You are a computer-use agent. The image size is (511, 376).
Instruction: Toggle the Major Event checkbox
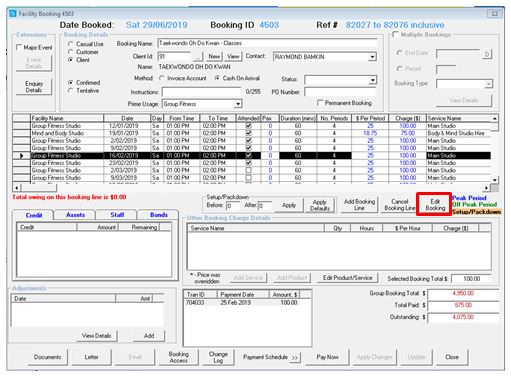(19, 47)
